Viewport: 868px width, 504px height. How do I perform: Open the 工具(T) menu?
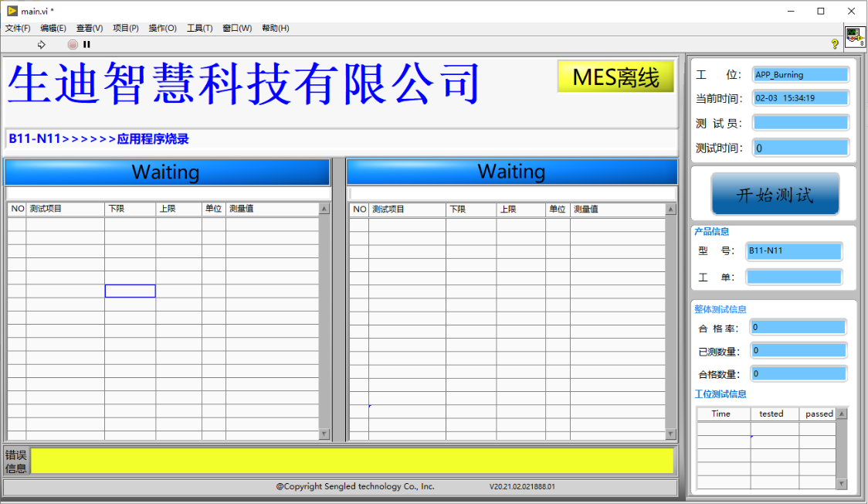click(x=200, y=29)
